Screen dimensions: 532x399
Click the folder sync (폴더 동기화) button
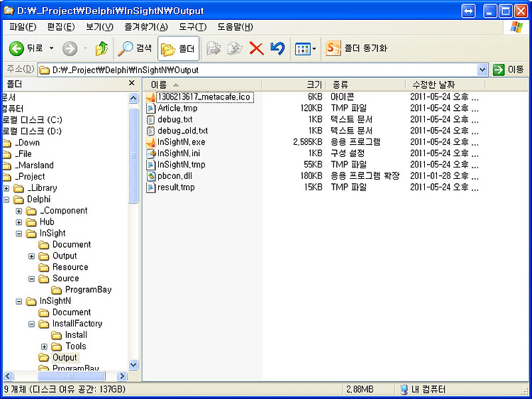click(x=356, y=48)
